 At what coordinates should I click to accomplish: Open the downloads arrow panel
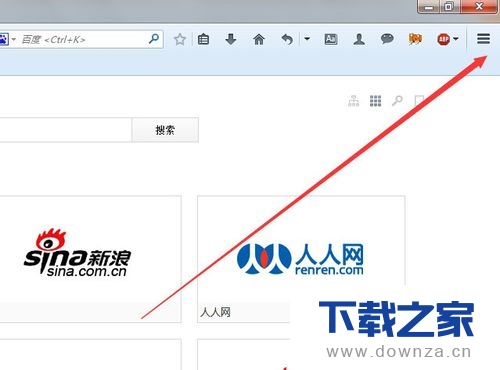231,39
